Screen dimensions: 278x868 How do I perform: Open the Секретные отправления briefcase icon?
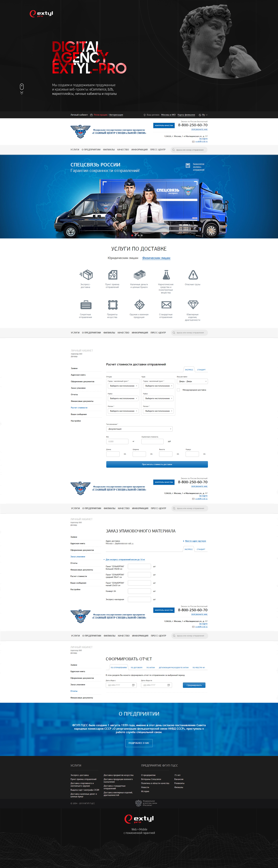[x=86, y=305]
